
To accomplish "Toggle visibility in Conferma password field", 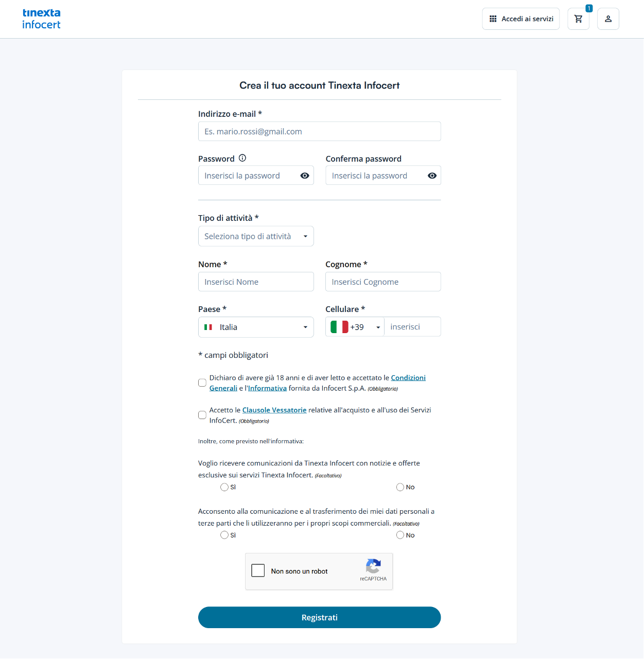I will click(432, 176).
